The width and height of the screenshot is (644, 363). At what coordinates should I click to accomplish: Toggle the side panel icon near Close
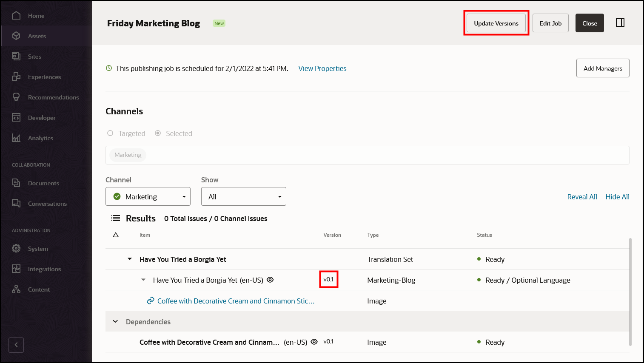[620, 23]
